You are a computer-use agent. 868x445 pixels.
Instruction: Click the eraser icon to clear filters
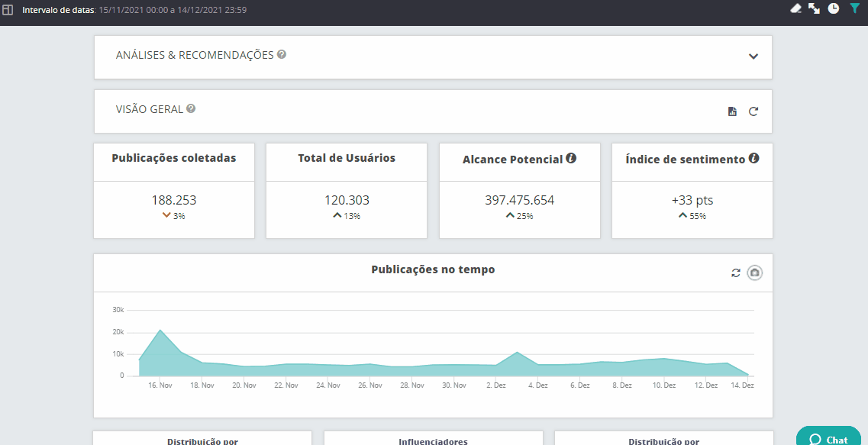795,8
